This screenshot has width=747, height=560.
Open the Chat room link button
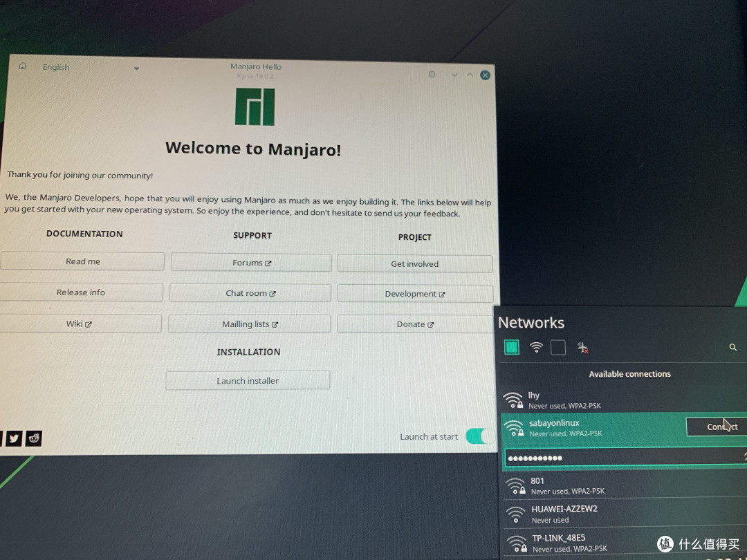tap(250, 293)
